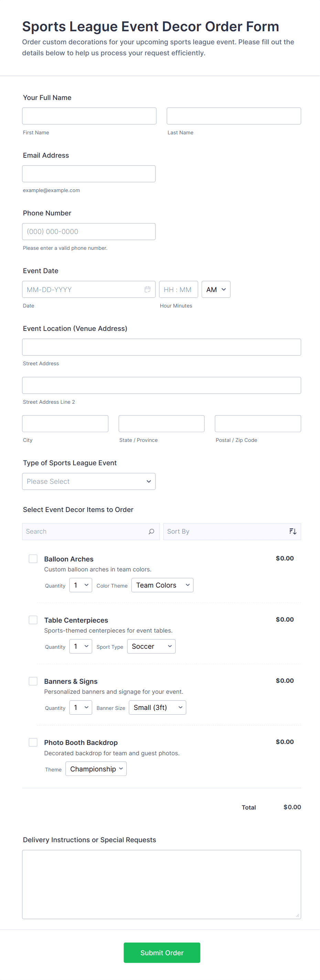Screen dimensions: 320x980
Task: Open the Balloon Arches Color Theme dropdown
Action: pyautogui.click(x=162, y=585)
